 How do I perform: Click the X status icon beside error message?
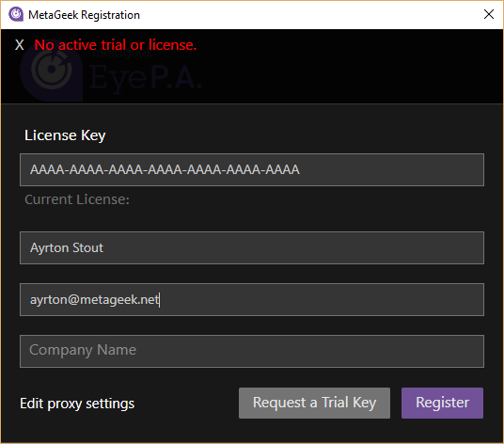20,45
